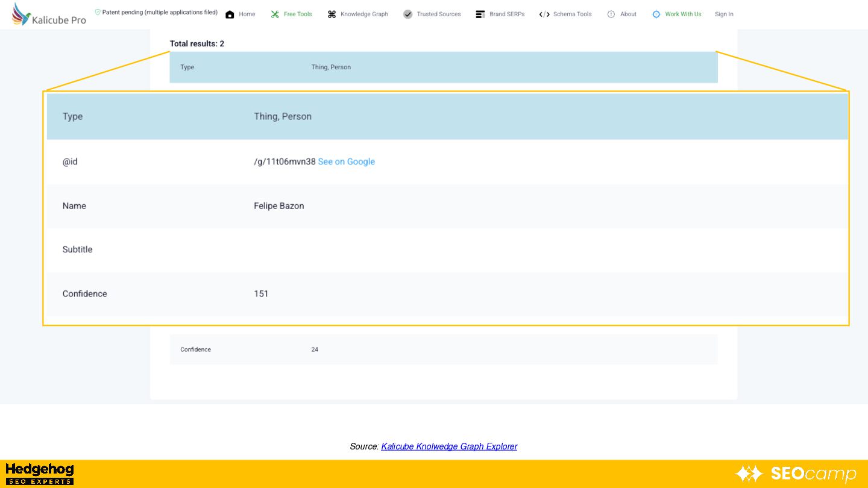Screen dimensions: 868x488
Task: Click the patent pending shield icon
Action: (x=98, y=12)
